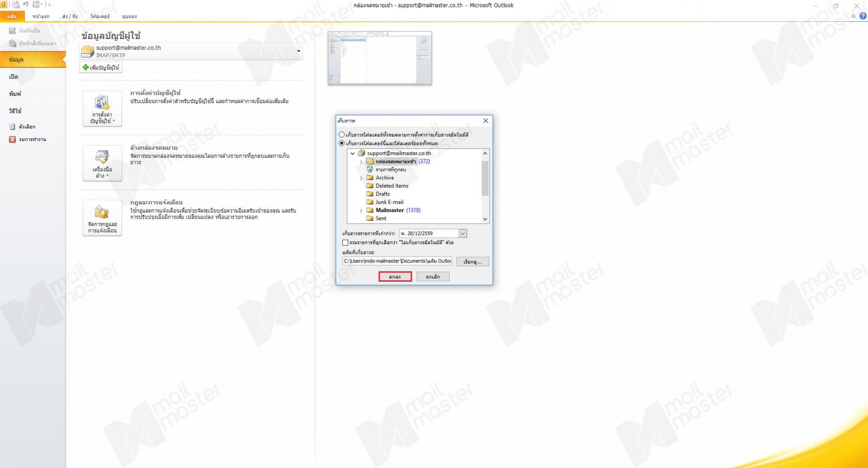Open เครื่องมือล้าง cleanup tools button
This screenshot has width=868, height=468.
(x=102, y=163)
